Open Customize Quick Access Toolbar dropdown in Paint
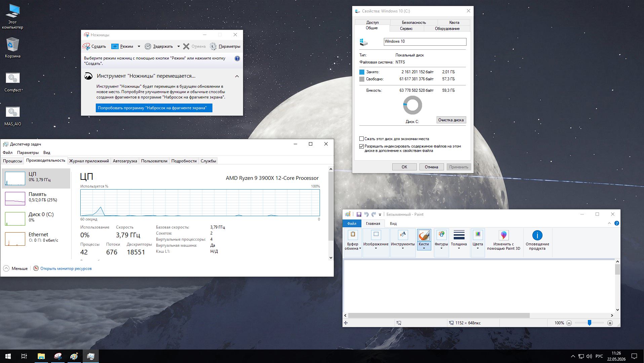The width and height of the screenshot is (644, 363). (x=380, y=214)
